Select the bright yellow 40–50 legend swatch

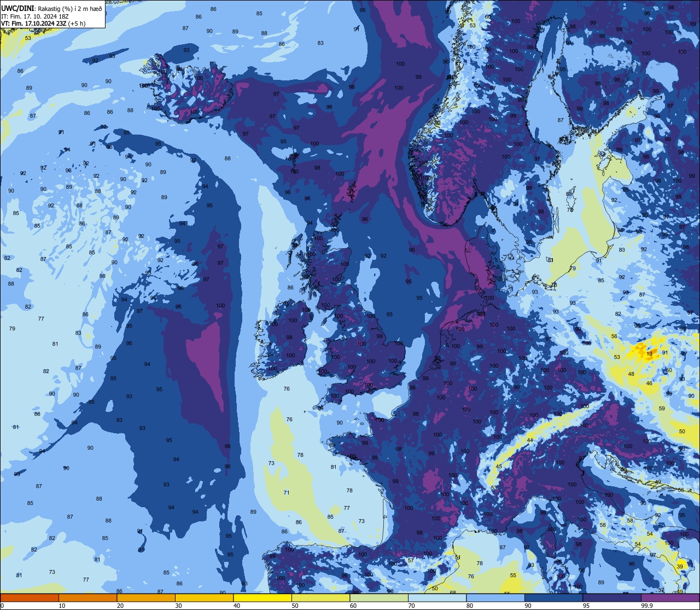tap(262, 597)
